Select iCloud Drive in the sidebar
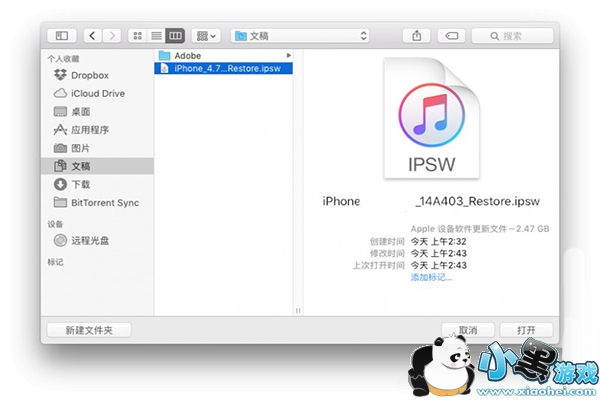Image resolution: width=600 pixels, height=400 pixels. click(97, 93)
